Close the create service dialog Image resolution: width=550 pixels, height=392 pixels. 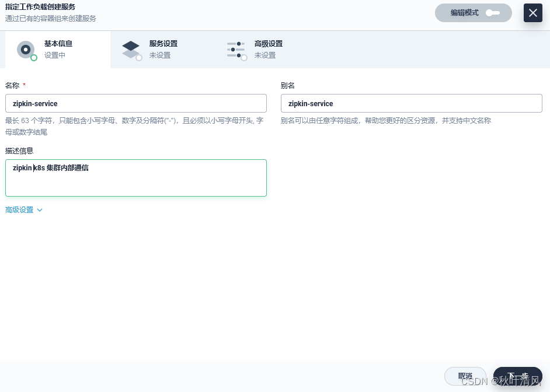click(533, 13)
